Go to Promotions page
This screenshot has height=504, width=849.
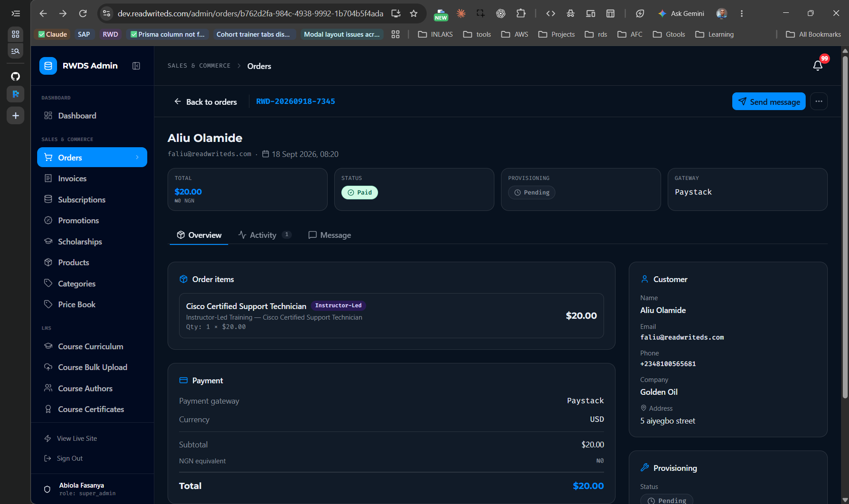pos(92,221)
